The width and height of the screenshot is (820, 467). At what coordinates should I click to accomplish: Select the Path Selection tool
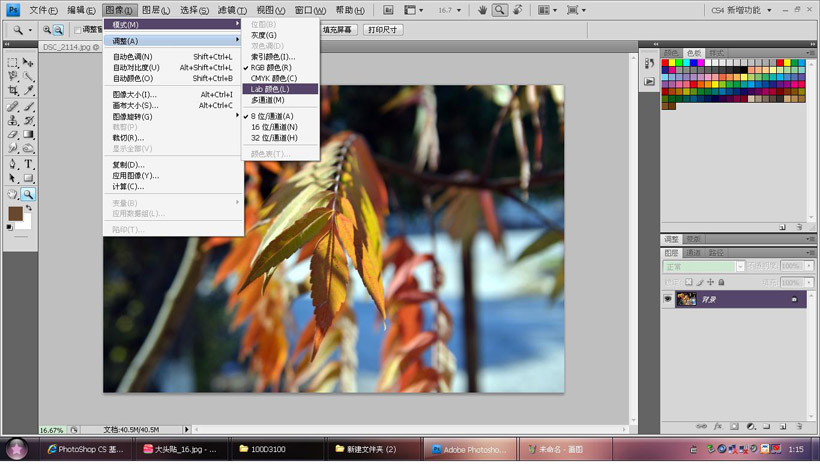(x=13, y=178)
